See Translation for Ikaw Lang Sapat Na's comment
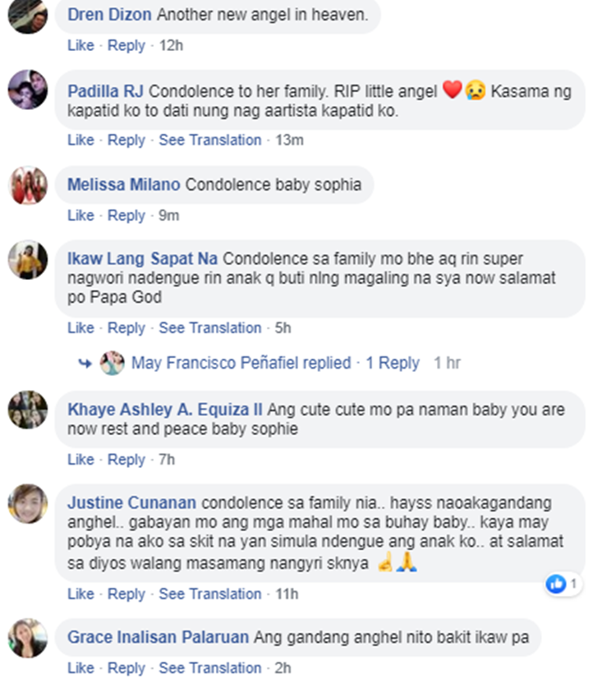Image resolution: width=616 pixels, height=683 pixels. 209,328
